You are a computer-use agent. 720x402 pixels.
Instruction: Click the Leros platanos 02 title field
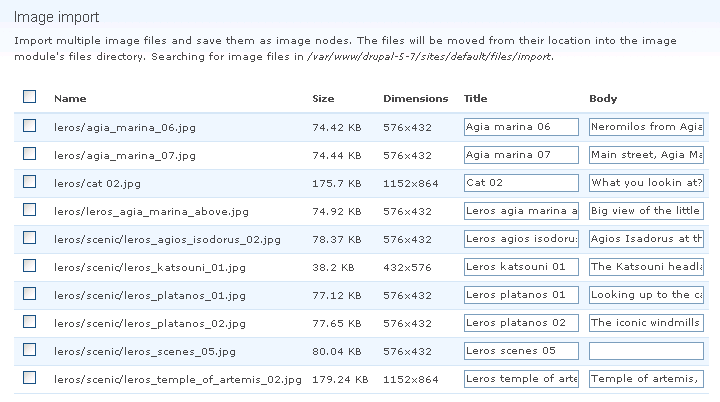521,323
